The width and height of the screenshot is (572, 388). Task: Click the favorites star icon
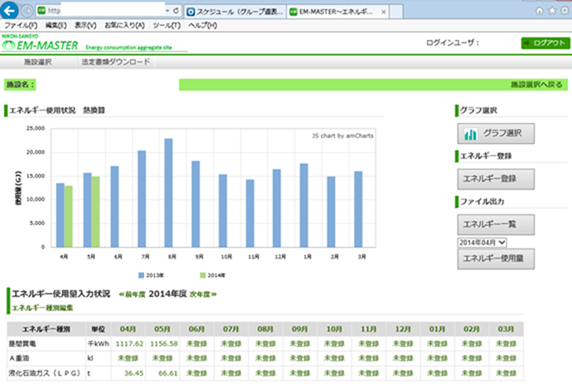pos(552,11)
